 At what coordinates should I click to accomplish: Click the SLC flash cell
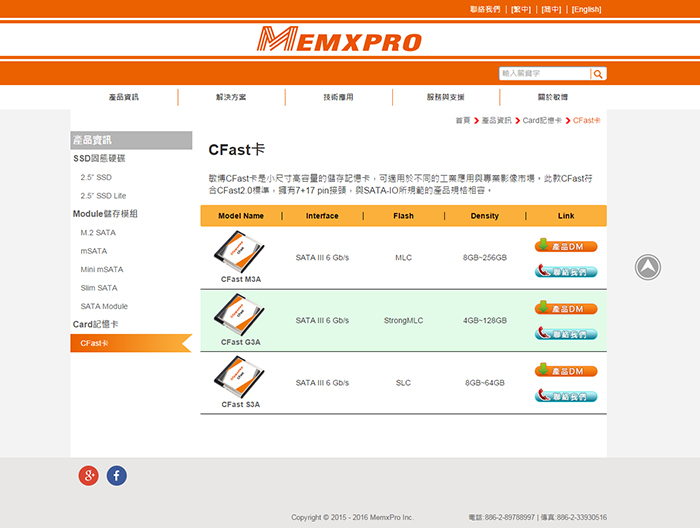coord(403,383)
